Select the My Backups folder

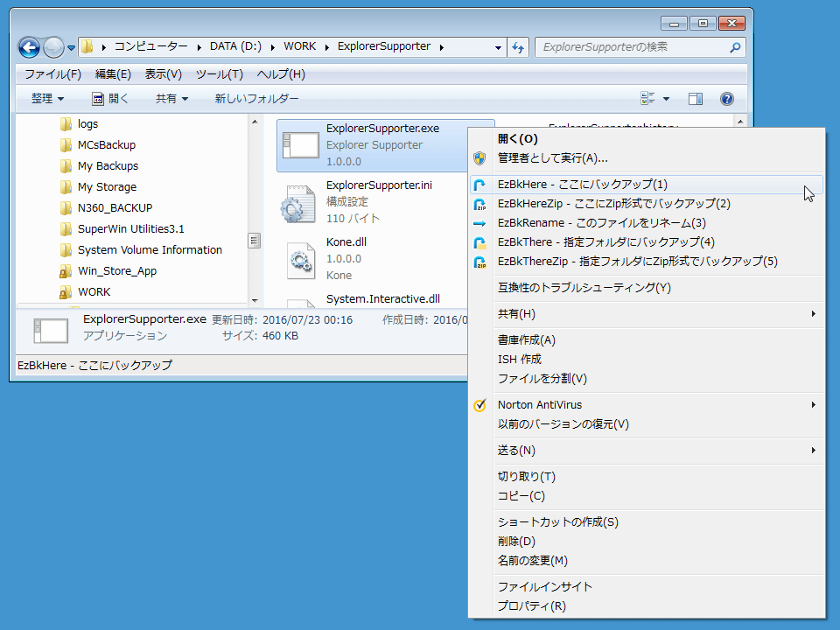click(108, 165)
